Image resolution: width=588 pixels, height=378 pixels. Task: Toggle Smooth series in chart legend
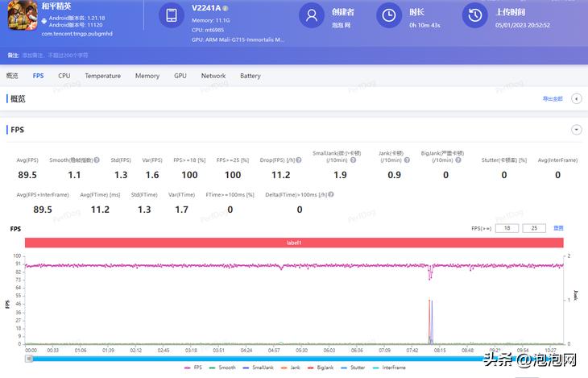coord(222,368)
